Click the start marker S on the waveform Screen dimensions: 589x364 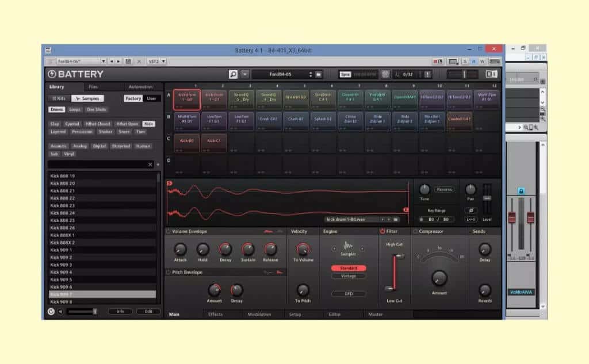(x=170, y=183)
